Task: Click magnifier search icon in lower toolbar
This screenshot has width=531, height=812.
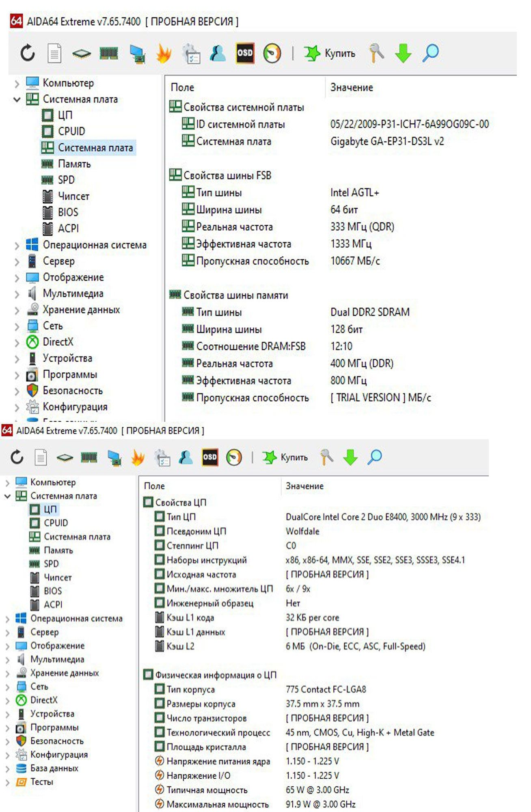Action: click(374, 457)
